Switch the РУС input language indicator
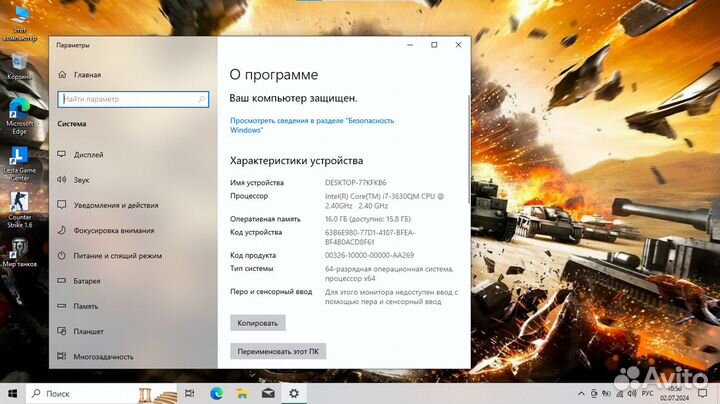Image resolution: width=720 pixels, height=404 pixels. tap(647, 393)
